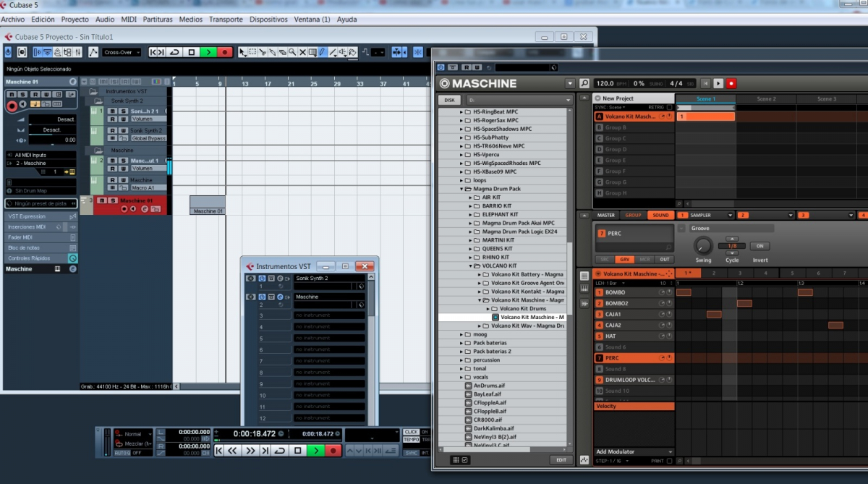Image resolution: width=868 pixels, height=484 pixels.
Task: Choose the Zoom magnifier tool in Cubase
Action: [292, 52]
